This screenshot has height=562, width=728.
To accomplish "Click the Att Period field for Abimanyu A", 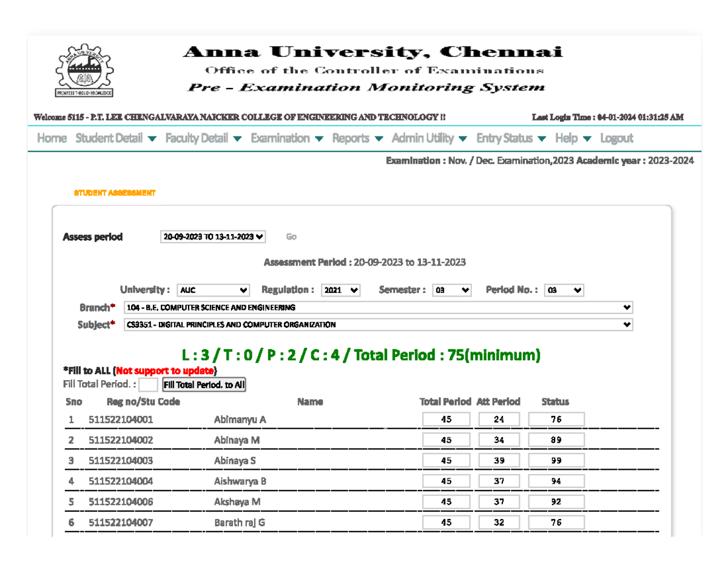I will (x=499, y=419).
